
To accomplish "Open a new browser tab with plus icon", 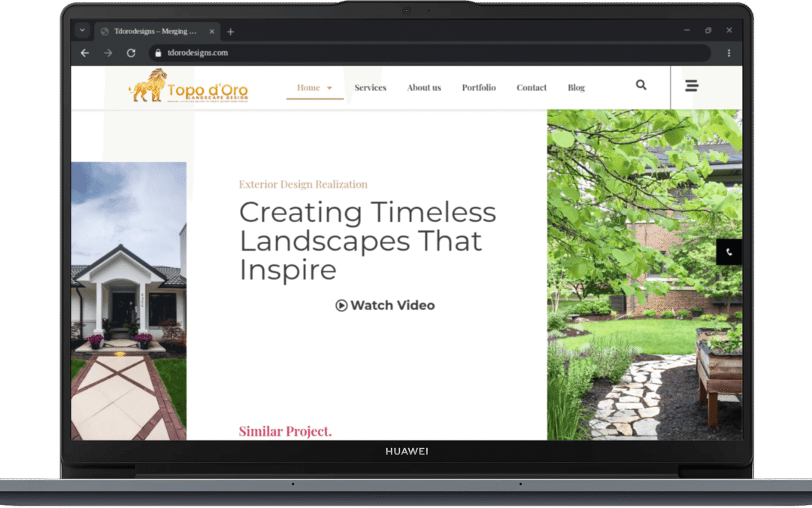I will click(x=231, y=32).
